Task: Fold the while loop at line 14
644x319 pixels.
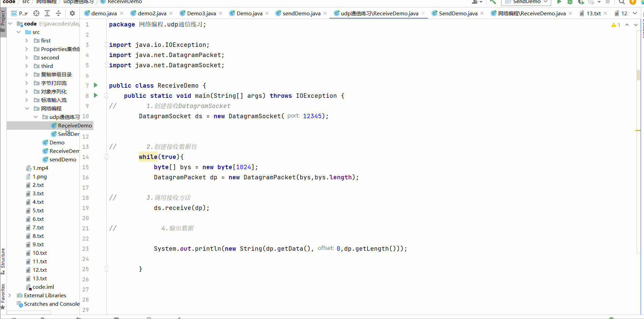Action: 106,157
